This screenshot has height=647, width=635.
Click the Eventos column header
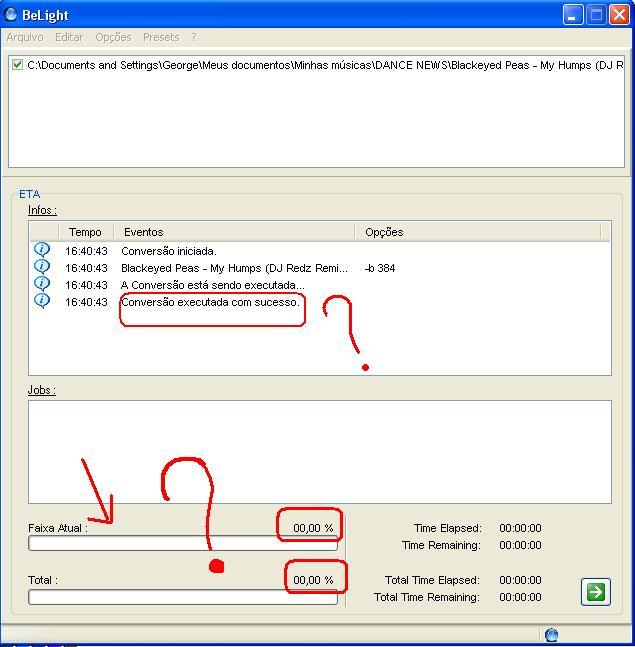(x=234, y=232)
